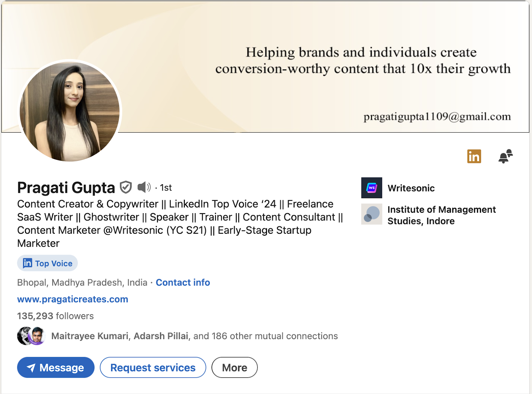Screen dimensions: 532x394
Task: Click the gold LinkedIn premium icon
Action: [x=474, y=156]
